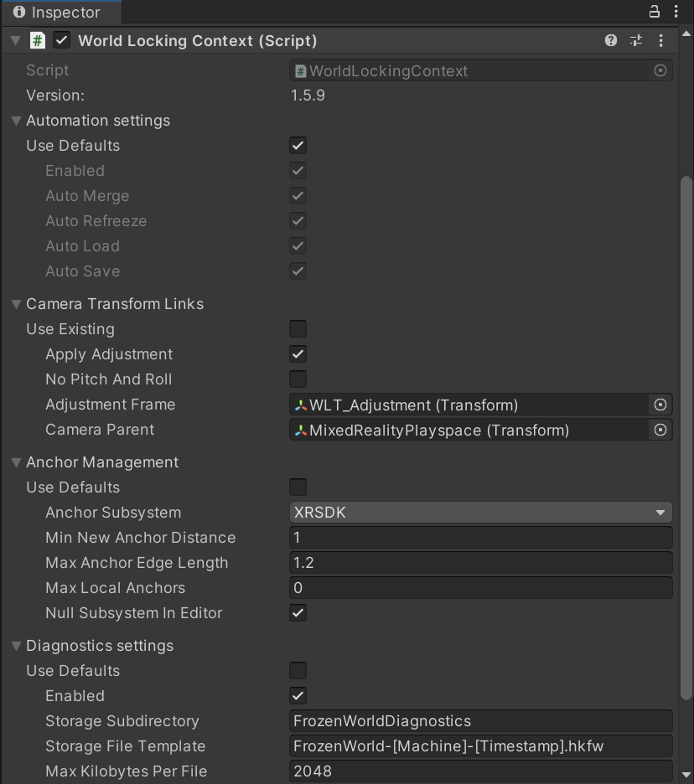Enable Use Existing under Camera Transform Links

point(298,328)
